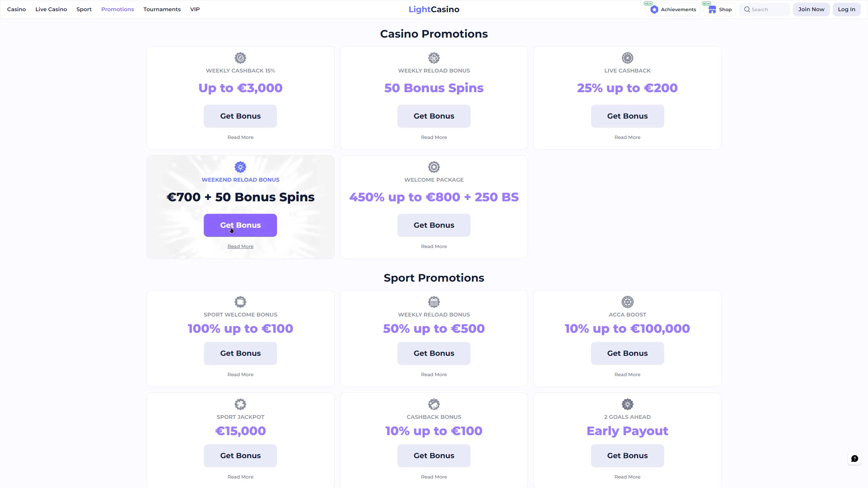Open the live chat support icon
The width and height of the screenshot is (868, 488).
pyautogui.click(x=854, y=459)
